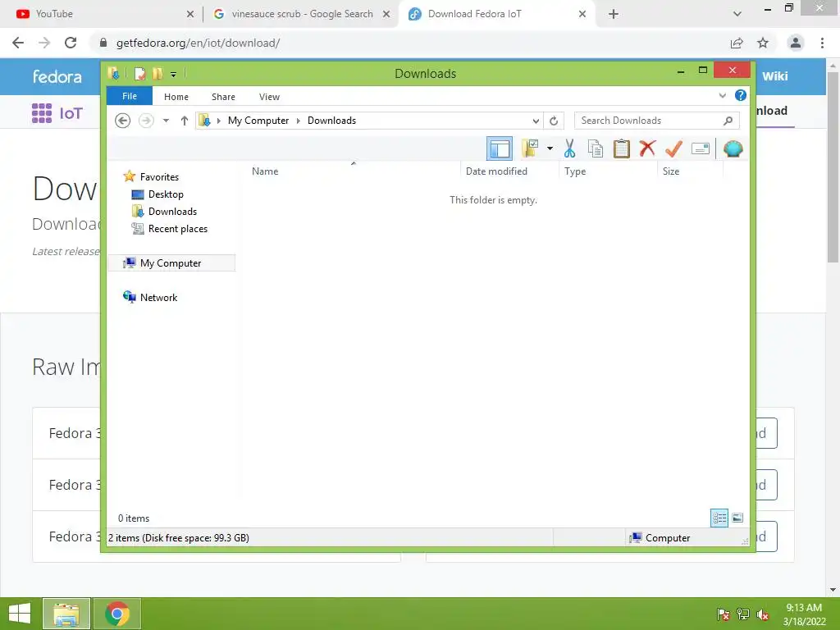Image resolution: width=840 pixels, height=630 pixels.
Task: Open the Share ribbon tab
Action: tap(223, 97)
